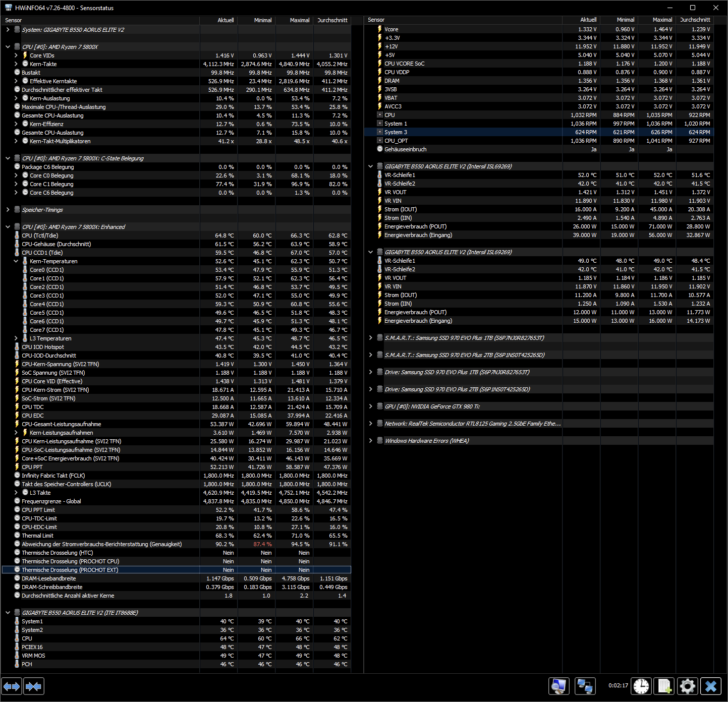
Task: Click the expand columns arrows button
Action: point(12,686)
